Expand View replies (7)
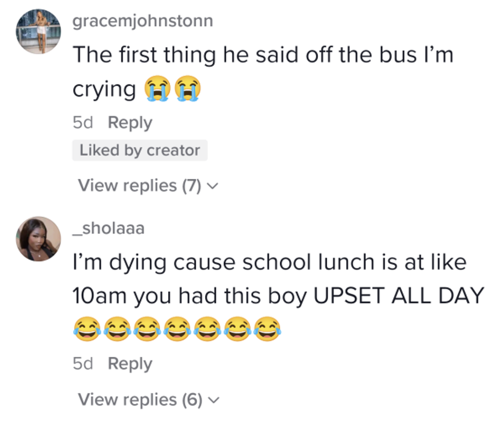 coord(139,185)
